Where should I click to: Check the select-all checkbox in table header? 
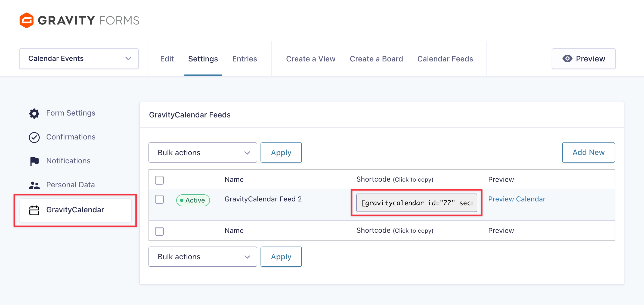[159, 180]
